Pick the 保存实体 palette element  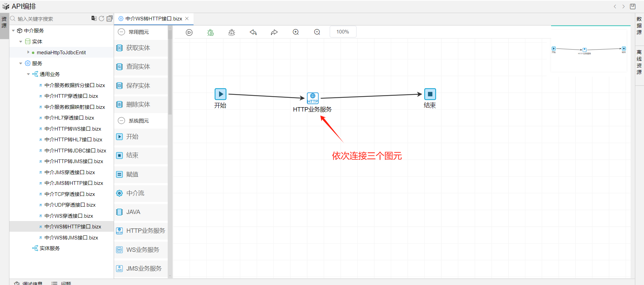[x=141, y=86]
